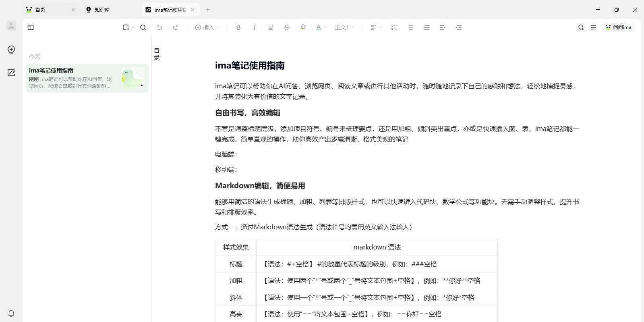Click the markdown 语法 table header cell
644x322 pixels.
pyautogui.click(x=377, y=247)
